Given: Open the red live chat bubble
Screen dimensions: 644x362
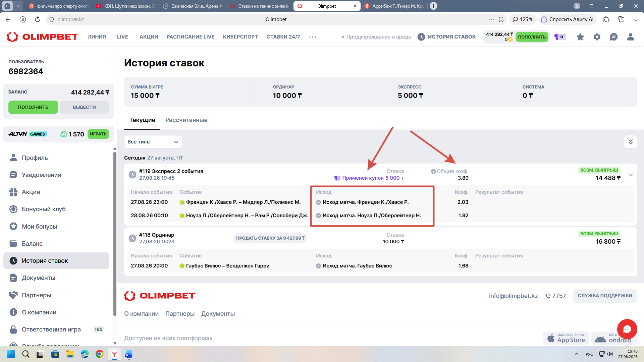Looking at the screenshot, I should [627, 329].
